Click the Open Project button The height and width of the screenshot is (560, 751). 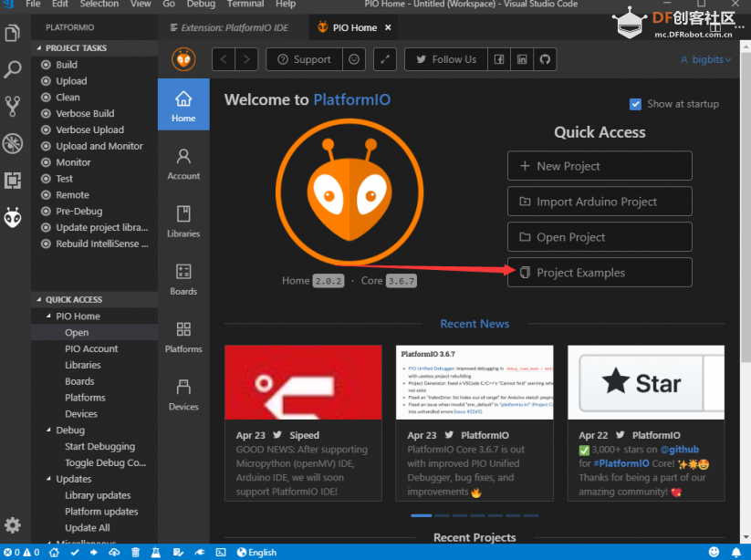click(600, 237)
